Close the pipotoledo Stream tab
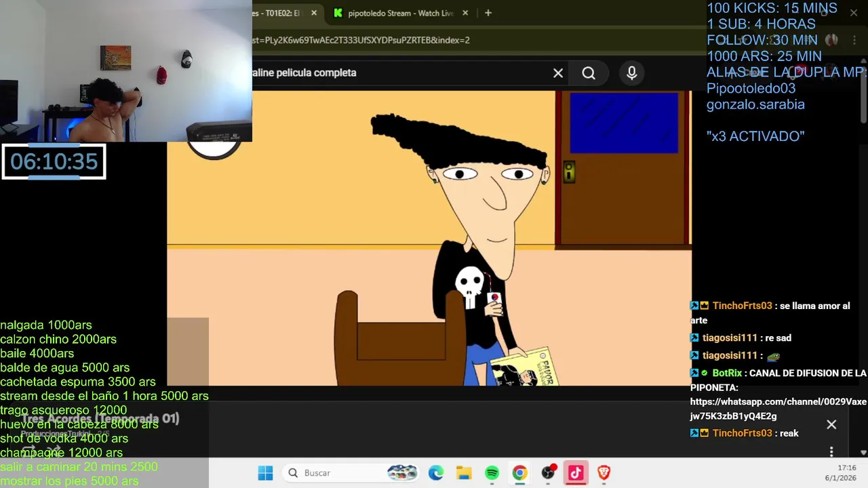This screenshot has height=488, width=868. 465,13
